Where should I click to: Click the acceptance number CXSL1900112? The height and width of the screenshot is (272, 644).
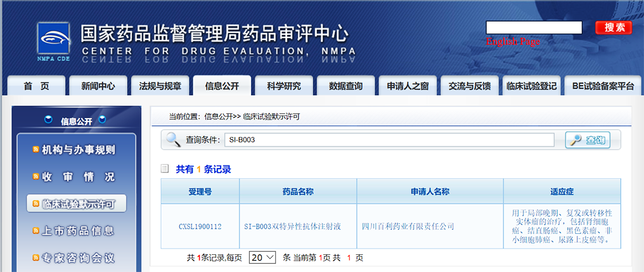click(200, 226)
